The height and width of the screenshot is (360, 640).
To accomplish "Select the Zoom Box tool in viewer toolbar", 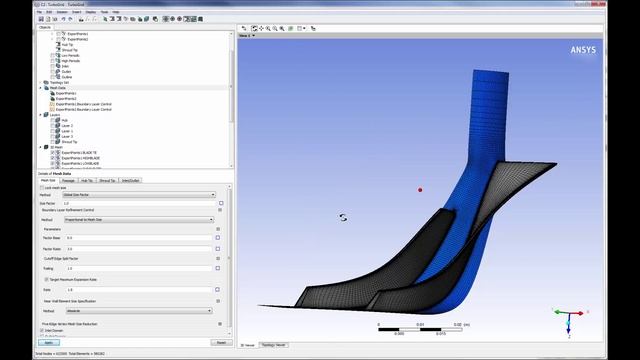I will pos(275,28).
